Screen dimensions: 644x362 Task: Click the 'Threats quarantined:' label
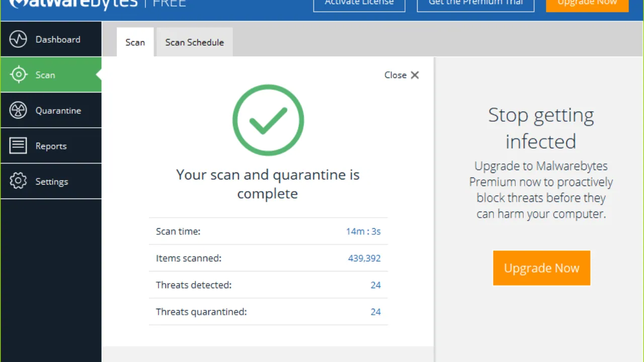coord(201,312)
